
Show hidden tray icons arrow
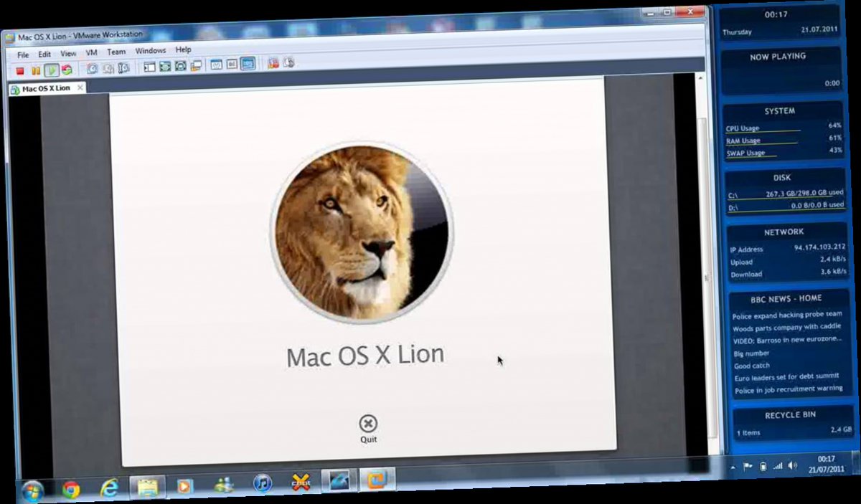pos(733,467)
